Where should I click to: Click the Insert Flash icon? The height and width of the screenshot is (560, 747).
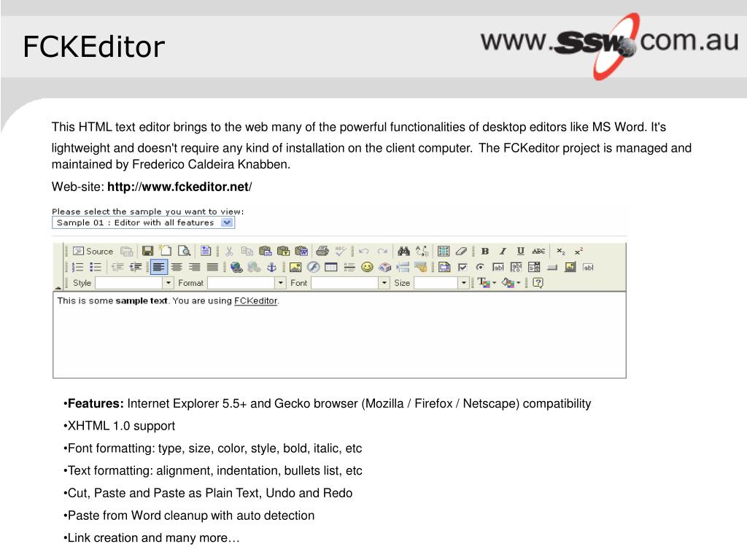(x=313, y=267)
